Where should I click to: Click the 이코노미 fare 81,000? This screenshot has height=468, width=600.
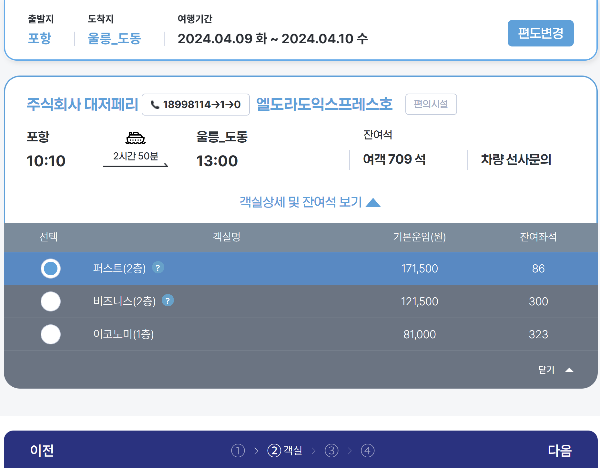[419, 334]
